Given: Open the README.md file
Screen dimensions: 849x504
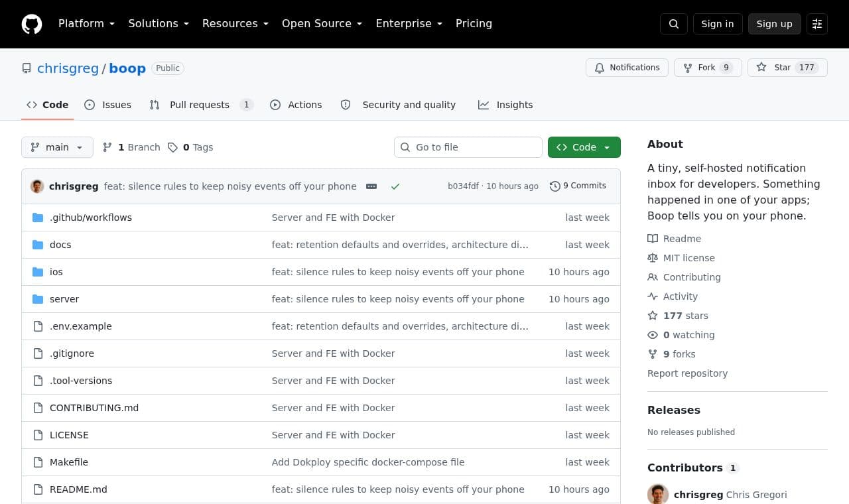Looking at the screenshot, I should (x=78, y=489).
